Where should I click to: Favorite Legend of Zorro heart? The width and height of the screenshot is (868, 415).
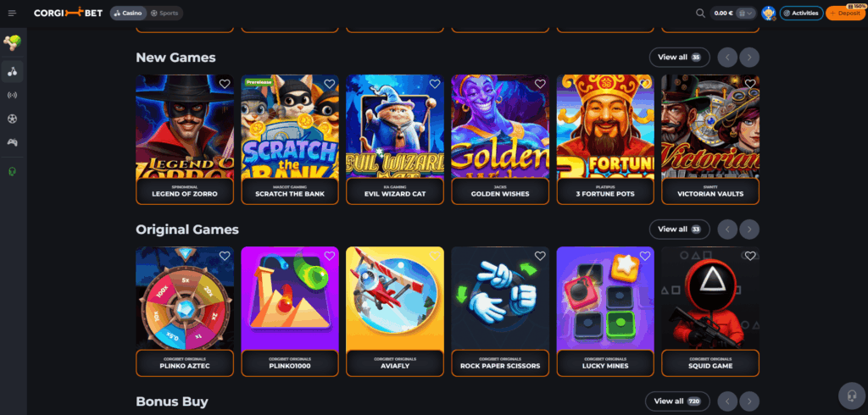tap(224, 84)
